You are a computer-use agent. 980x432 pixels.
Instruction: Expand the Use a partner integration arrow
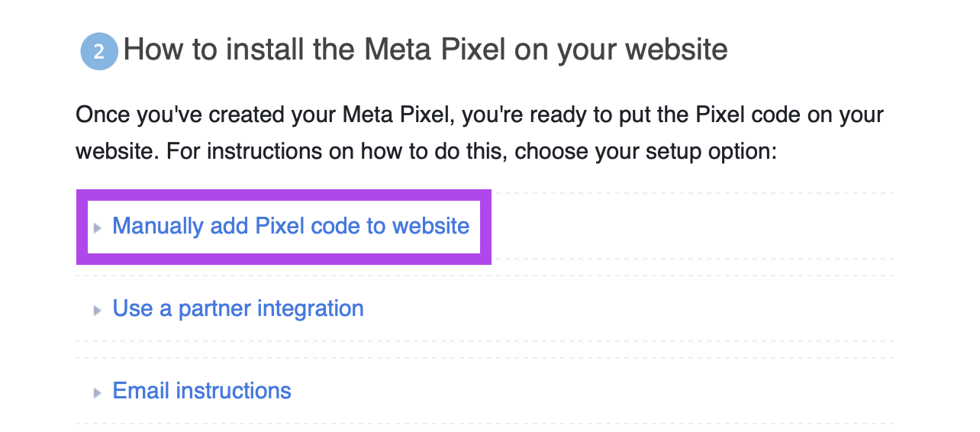97,310
